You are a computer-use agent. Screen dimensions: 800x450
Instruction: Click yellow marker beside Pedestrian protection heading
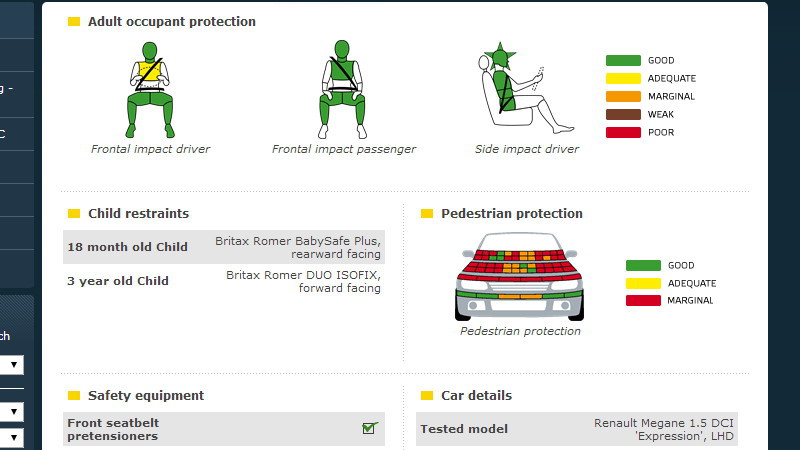427,213
